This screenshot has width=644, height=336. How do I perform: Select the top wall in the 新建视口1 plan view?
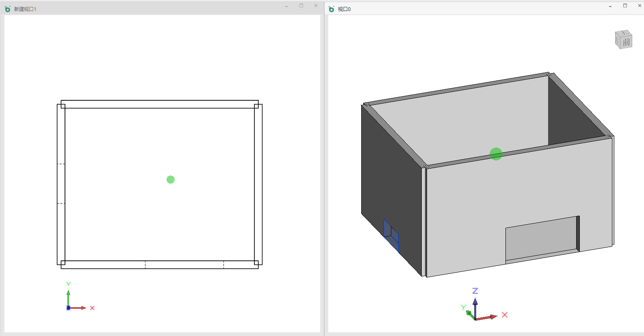[x=160, y=104]
